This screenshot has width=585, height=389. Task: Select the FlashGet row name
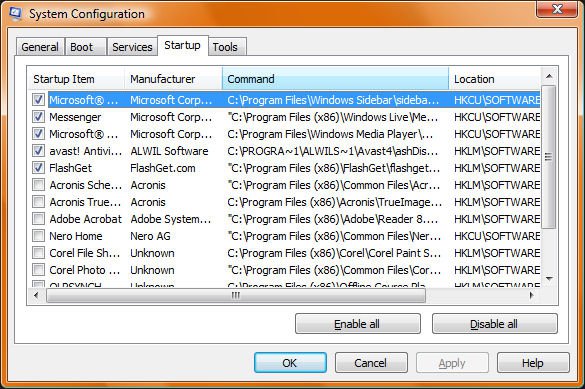tap(71, 168)
